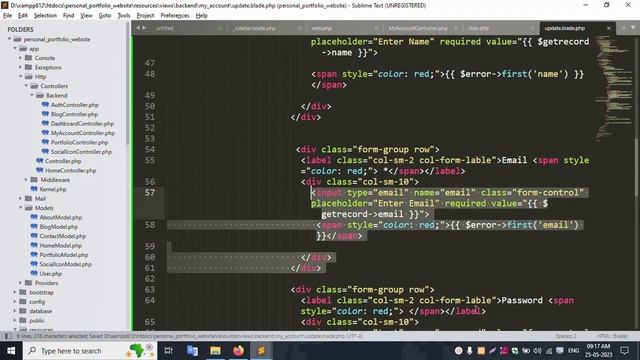Open User.php in Models folder

(50, 274)
